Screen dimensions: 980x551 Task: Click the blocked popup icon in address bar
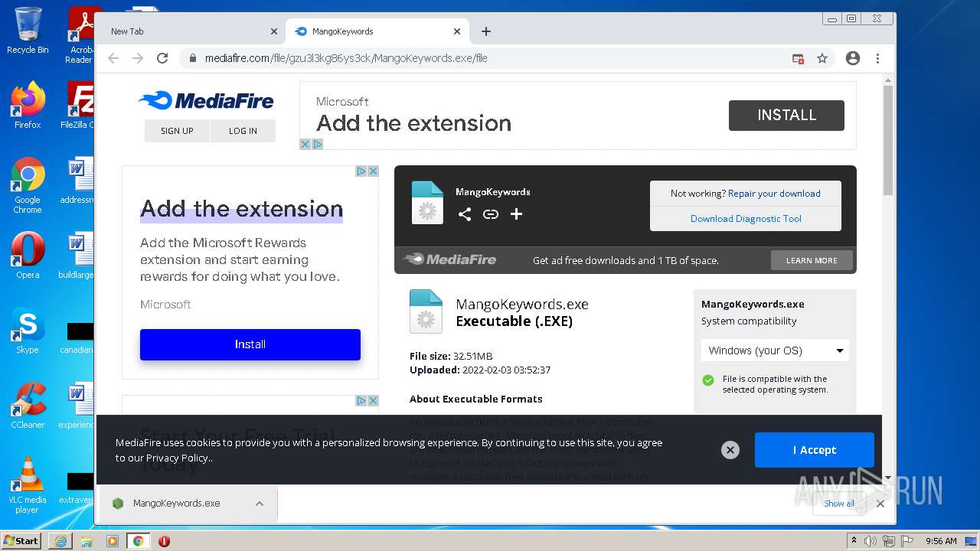click(798, 58)
